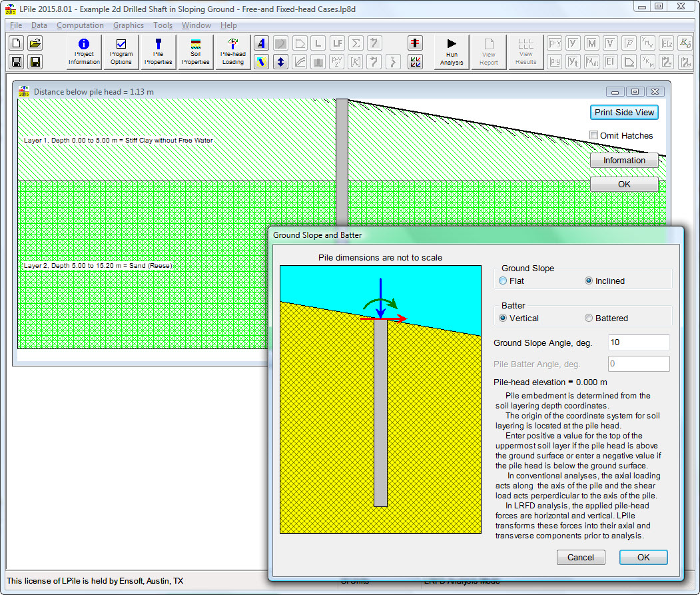Viewport: 700px width, 595px height.
Task: Click the open file folder icon
Action: point(35,43)
